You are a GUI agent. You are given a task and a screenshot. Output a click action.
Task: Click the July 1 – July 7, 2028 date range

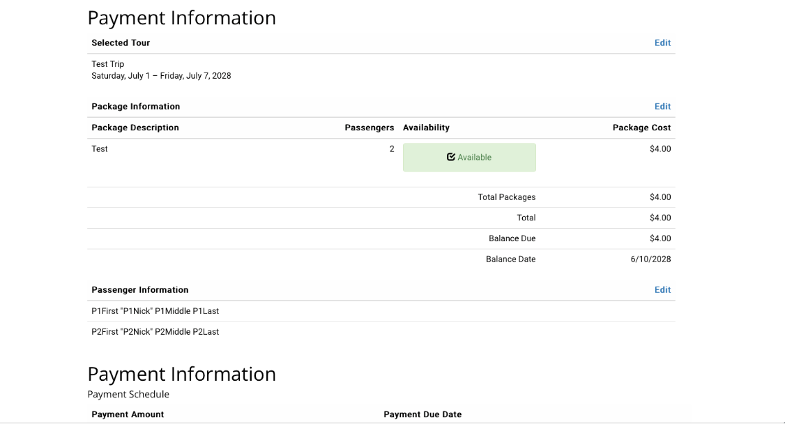point(161,76)
